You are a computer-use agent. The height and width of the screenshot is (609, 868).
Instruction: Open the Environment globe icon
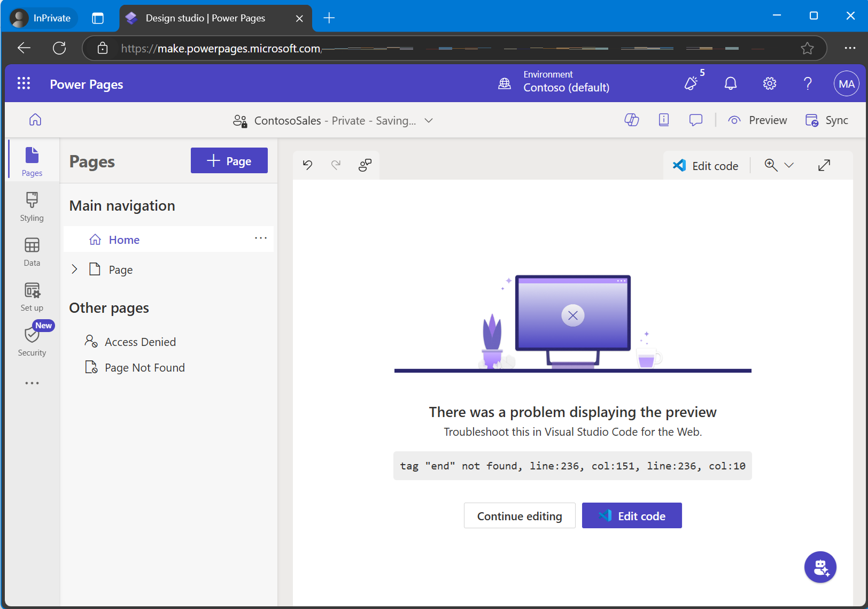505,83
